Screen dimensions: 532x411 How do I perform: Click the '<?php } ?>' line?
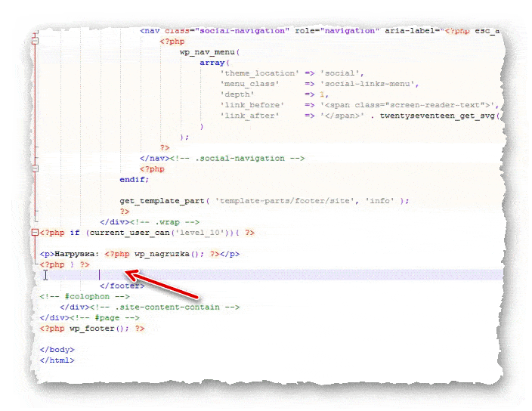64,264
